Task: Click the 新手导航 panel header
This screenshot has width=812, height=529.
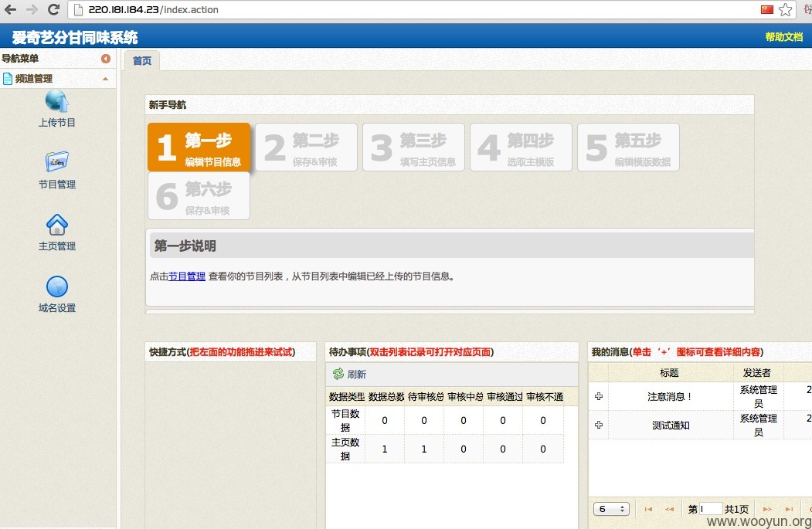Action: click(x=450, y=104)
